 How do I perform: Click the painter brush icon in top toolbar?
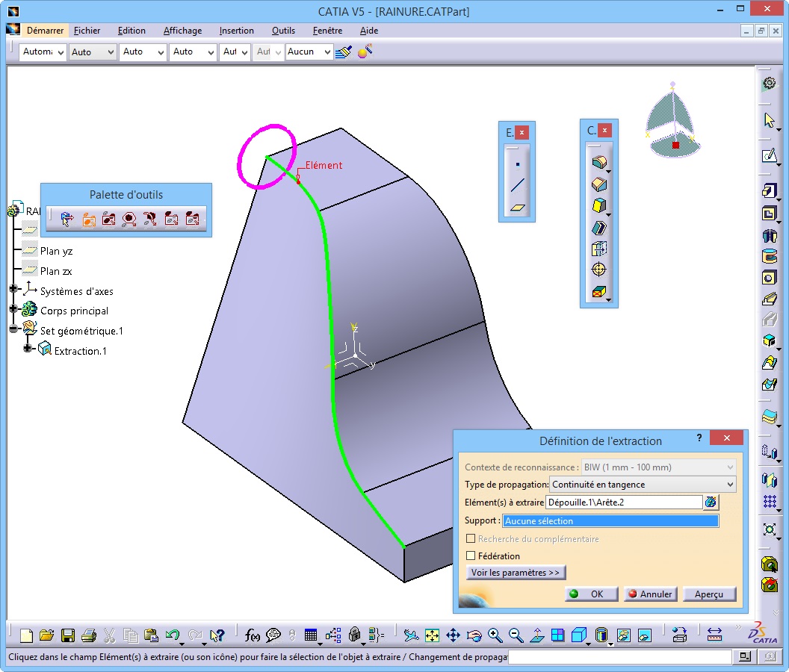(x=344, y=52)
